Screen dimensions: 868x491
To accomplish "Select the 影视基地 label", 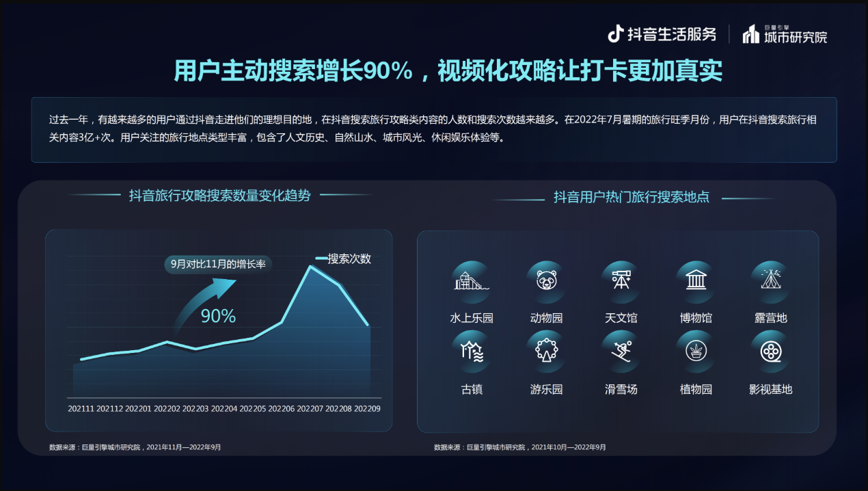I will click(771, 390).
